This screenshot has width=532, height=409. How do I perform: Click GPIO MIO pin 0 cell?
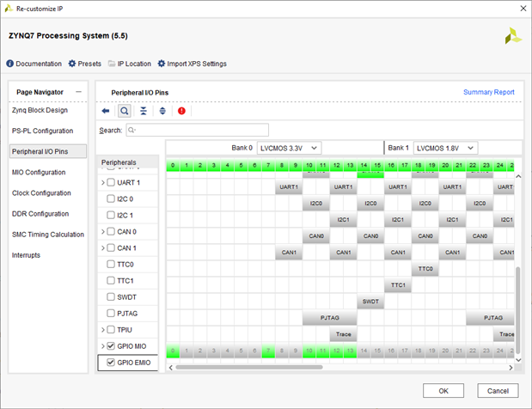pyautogui.click(x=173, y=351)
